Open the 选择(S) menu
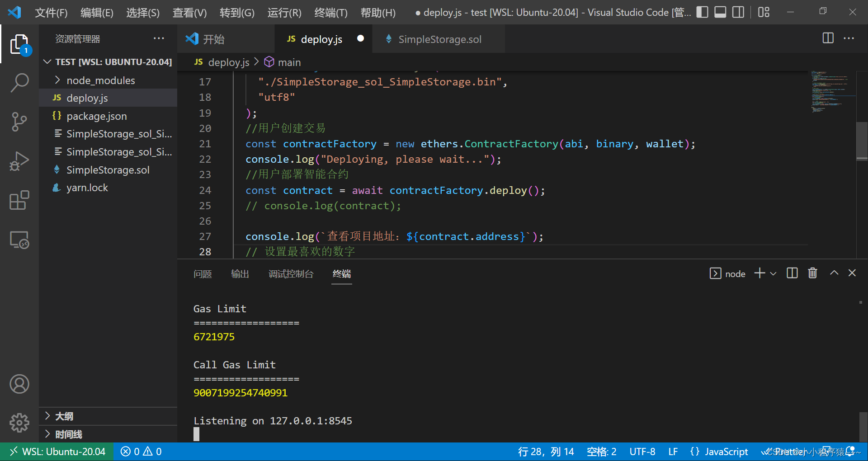 143,13
